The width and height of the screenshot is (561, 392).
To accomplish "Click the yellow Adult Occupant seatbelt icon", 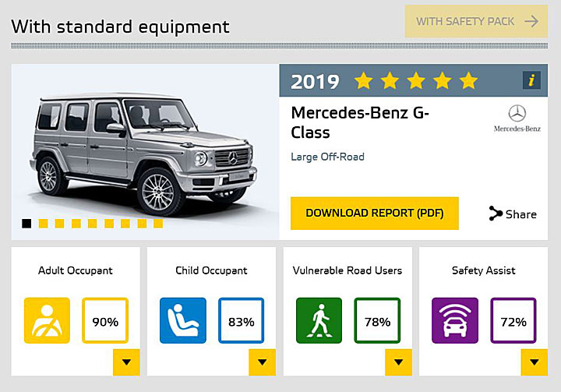I will point(47,320).
